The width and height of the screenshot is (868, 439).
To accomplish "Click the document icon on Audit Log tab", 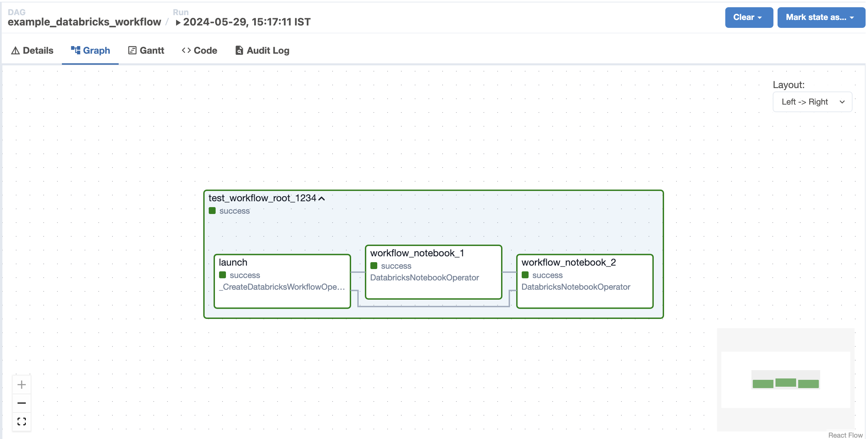I will tap(239, 50).
